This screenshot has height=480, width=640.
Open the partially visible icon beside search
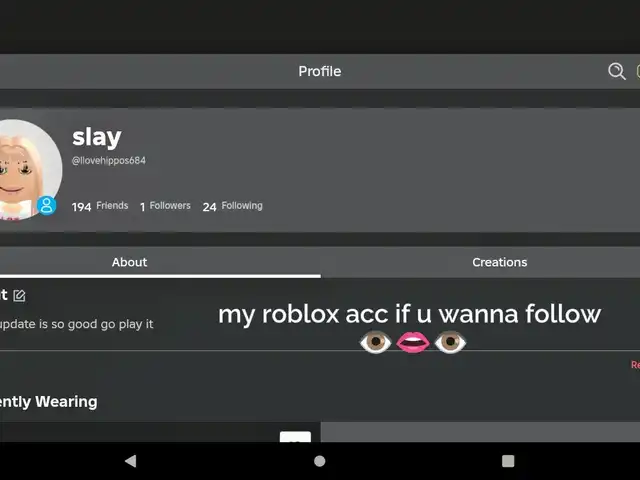638,71
